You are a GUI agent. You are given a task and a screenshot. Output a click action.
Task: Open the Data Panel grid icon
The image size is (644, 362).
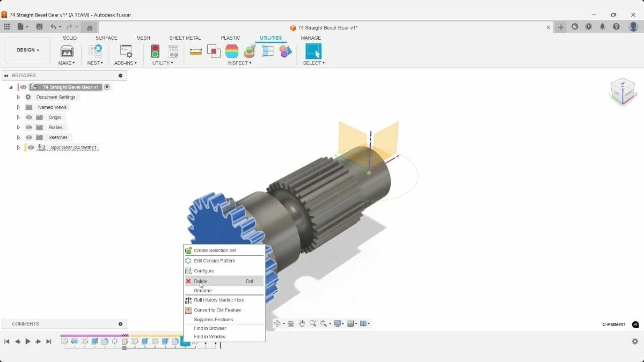(6, 27)
